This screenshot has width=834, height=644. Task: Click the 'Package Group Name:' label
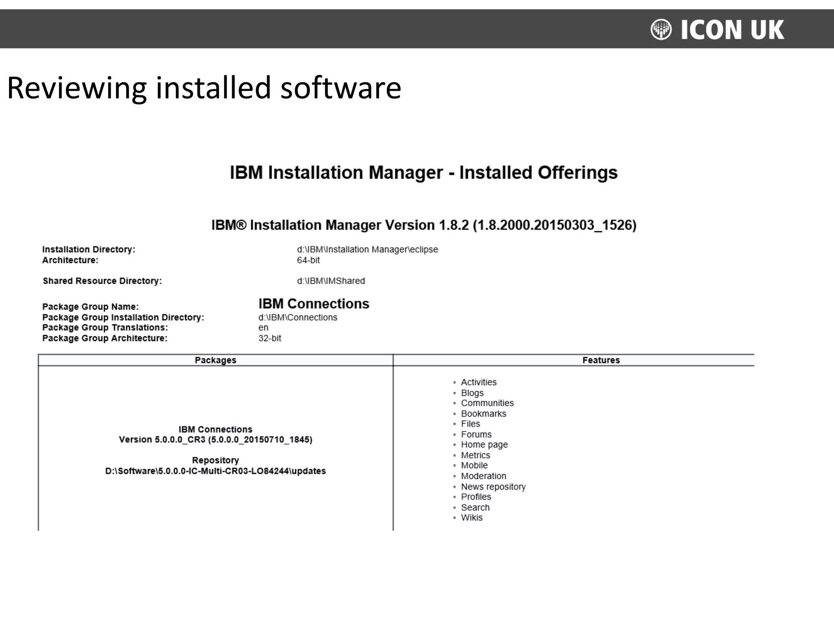coord(90,307)
